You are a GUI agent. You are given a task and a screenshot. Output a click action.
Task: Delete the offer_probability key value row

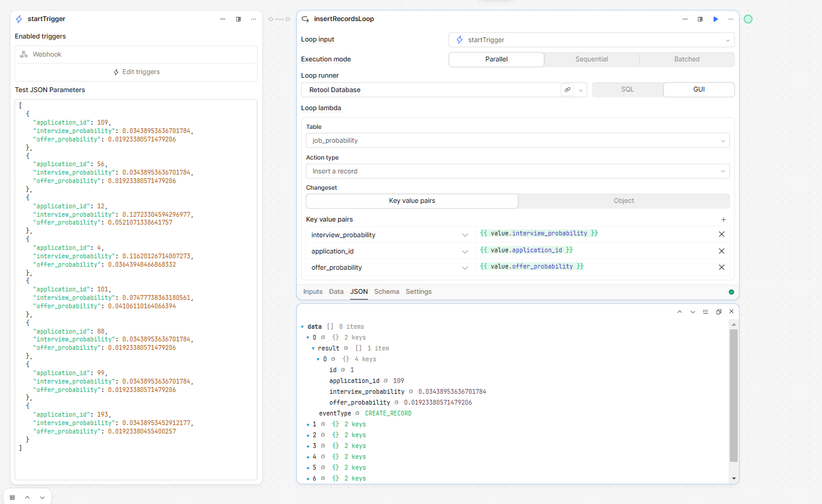pos(721,267)
